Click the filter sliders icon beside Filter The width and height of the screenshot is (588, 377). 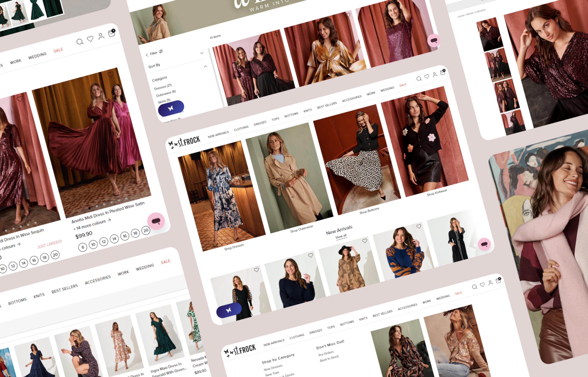(161, 51)
